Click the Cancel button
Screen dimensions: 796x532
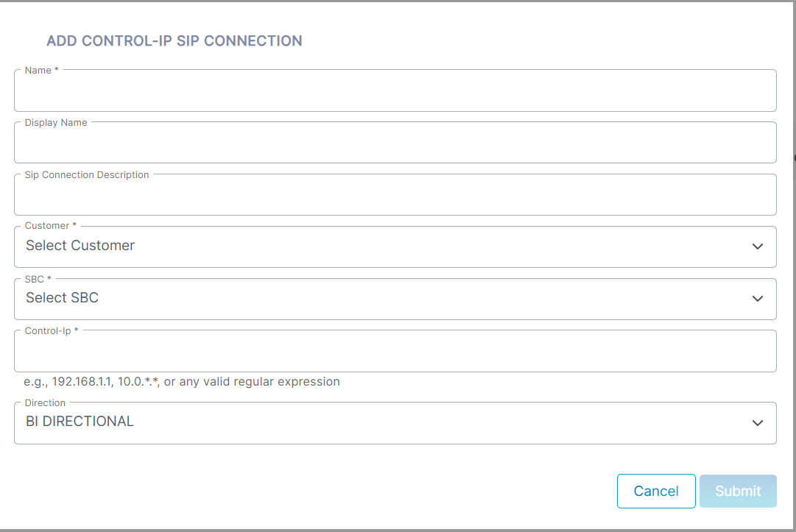tap(656, 491)
